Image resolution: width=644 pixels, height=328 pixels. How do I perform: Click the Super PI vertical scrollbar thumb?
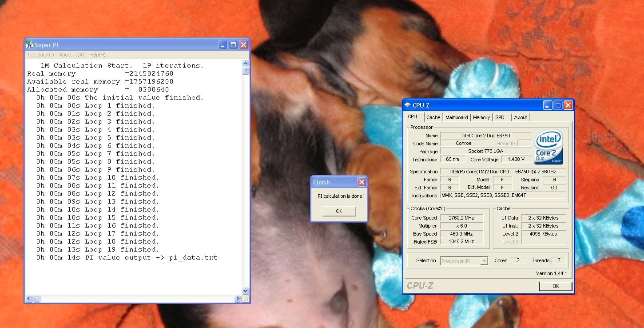(246, 71)
